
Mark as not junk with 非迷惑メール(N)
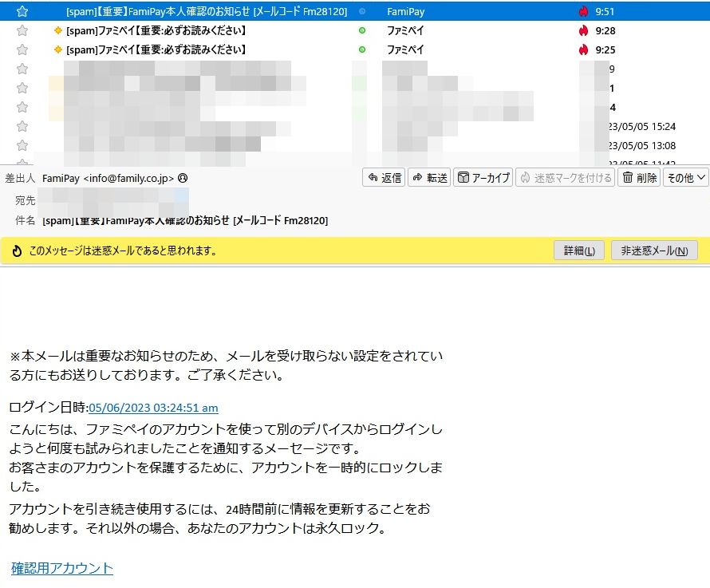click(654, 251)
